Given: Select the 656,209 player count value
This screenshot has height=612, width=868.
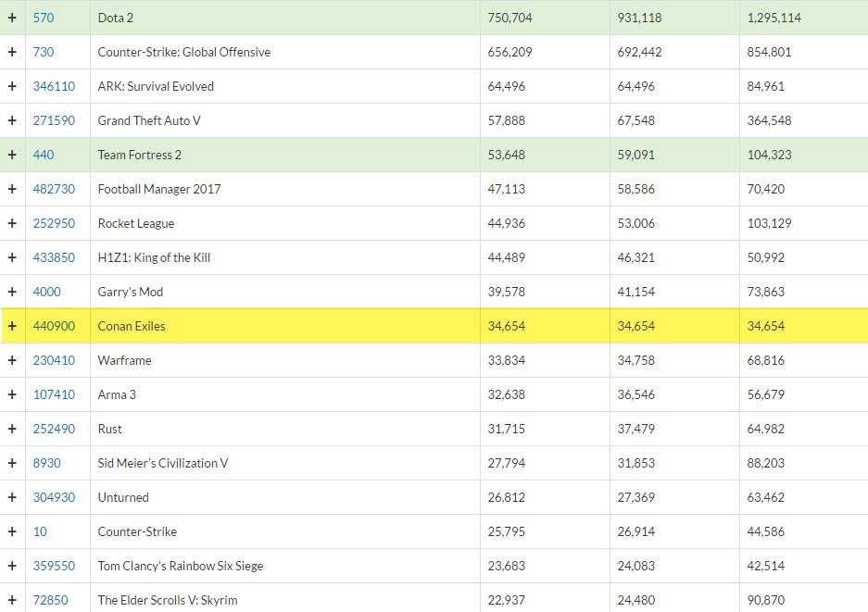Looking at the screenshot, I should (509, 52).
